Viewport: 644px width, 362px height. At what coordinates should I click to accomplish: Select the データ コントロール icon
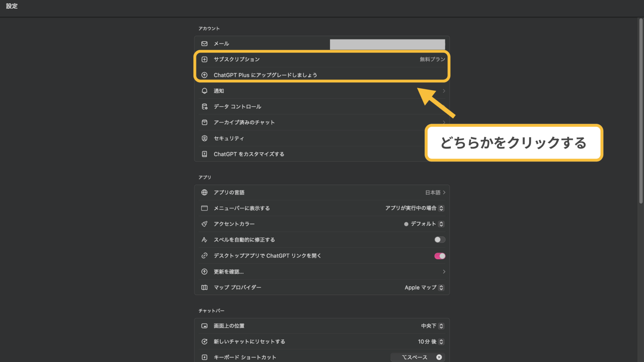click(205, 107)
